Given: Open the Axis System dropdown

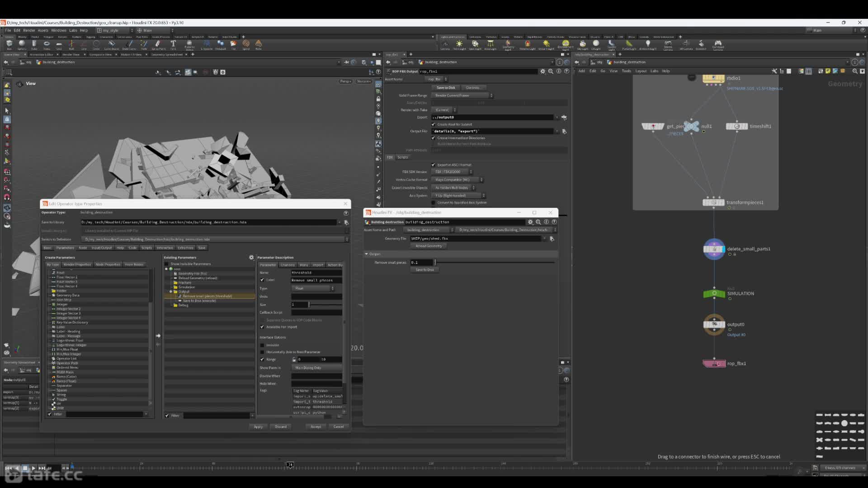Looking at the screenshot, I should coord(458,196).
